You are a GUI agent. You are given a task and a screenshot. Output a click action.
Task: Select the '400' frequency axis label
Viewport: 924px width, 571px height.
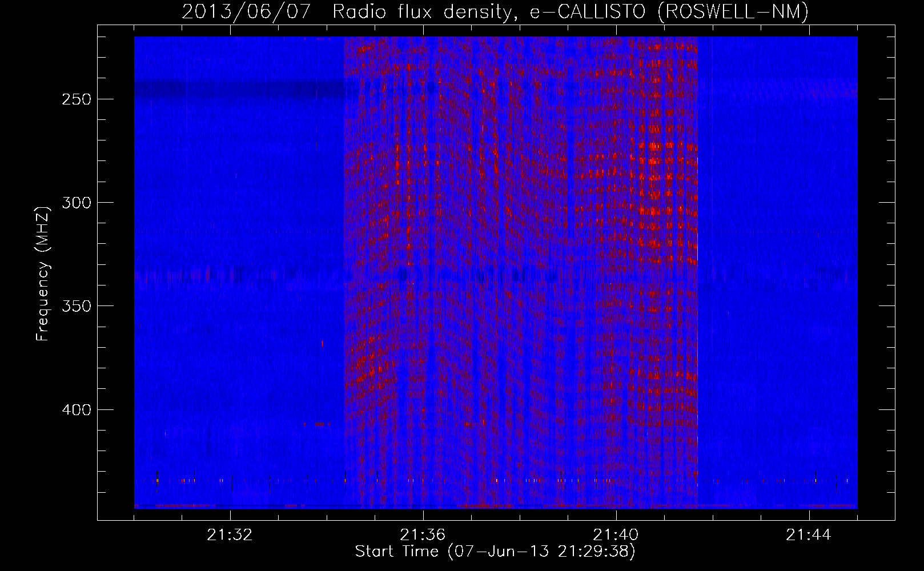[77, 410]
